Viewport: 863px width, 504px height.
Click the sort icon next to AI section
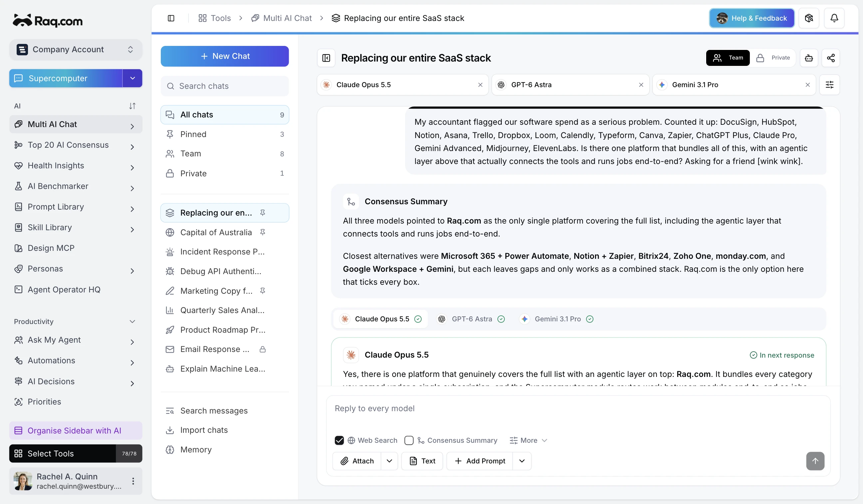(132, 106)
